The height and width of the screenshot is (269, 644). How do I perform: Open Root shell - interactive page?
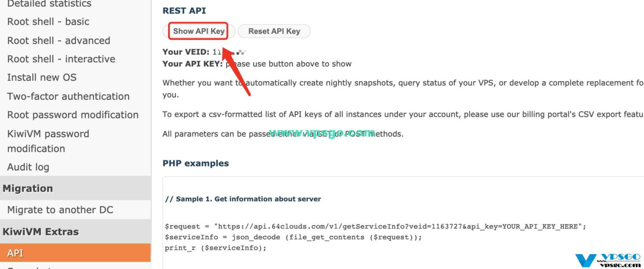pos(61,59)
